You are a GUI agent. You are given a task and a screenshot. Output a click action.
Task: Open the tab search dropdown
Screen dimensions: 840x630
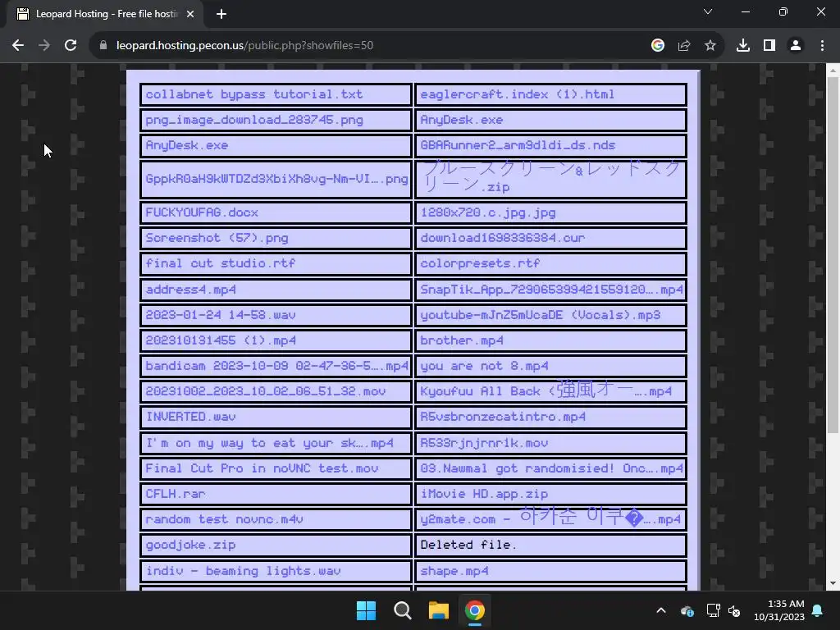tap(708, 11)
